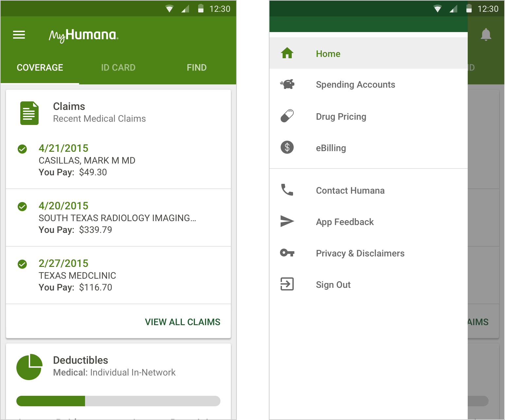Tap checkmark icon for 2/27/2015 claim

(22, 264)
